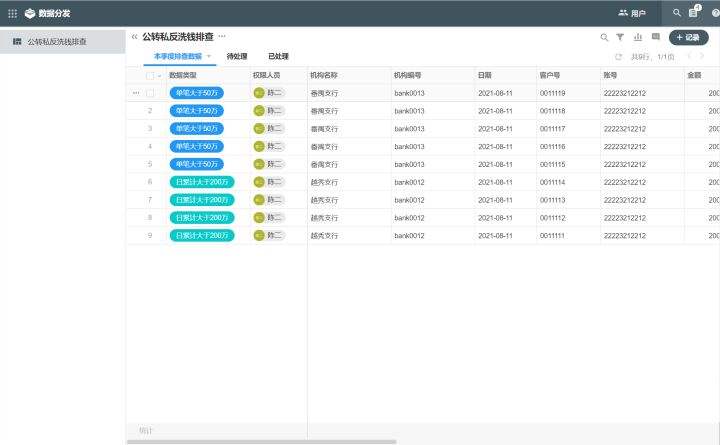Expand dropdown arrow next to 本季度排查数据 tab
Viewport: 720px width, 445px height.
(210, 57)
